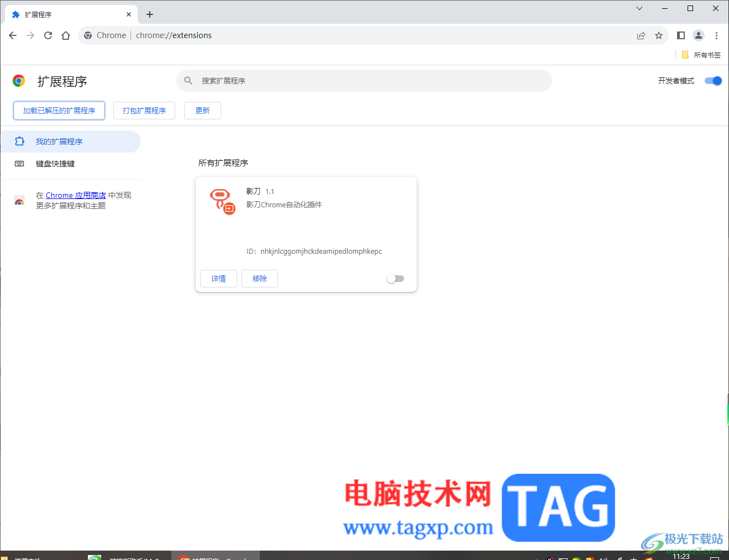Click the 所有扩展程序 section heading
This screenshot has height=560, width=729.
coord(223,163)
